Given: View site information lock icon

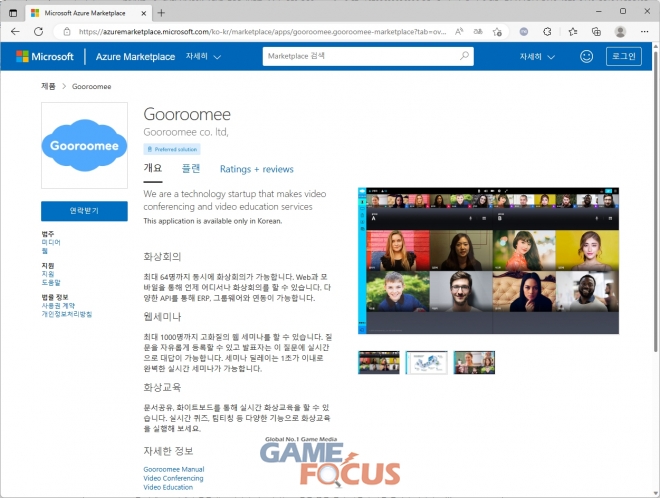Looking at the screenshot, I should (67, 32).
